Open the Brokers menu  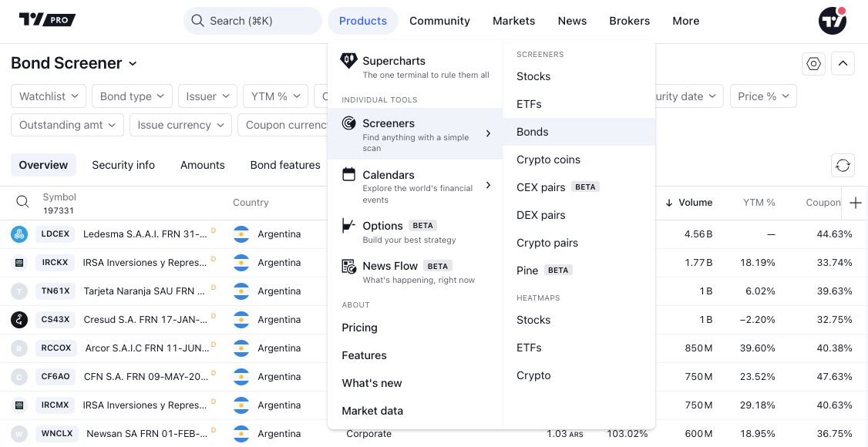(629, 21)
